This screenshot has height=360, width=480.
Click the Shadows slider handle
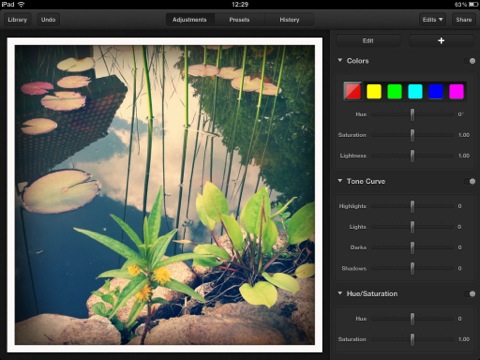click(x=412, y=269)
